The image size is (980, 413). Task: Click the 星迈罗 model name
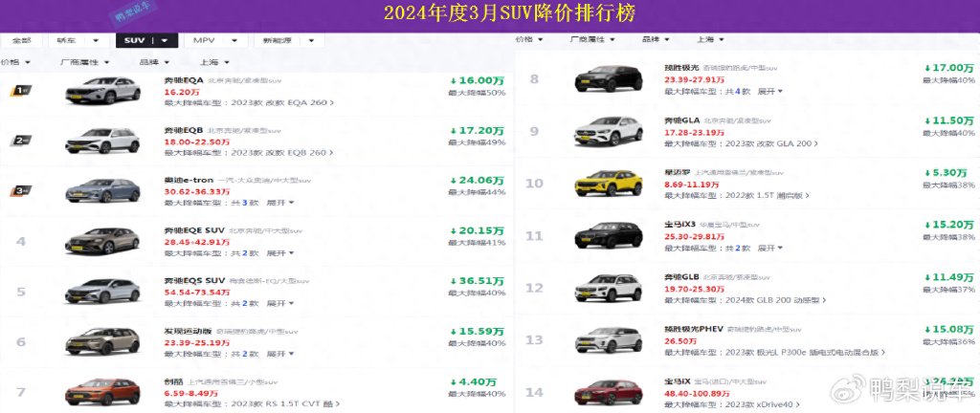click(x=677, y=172)
